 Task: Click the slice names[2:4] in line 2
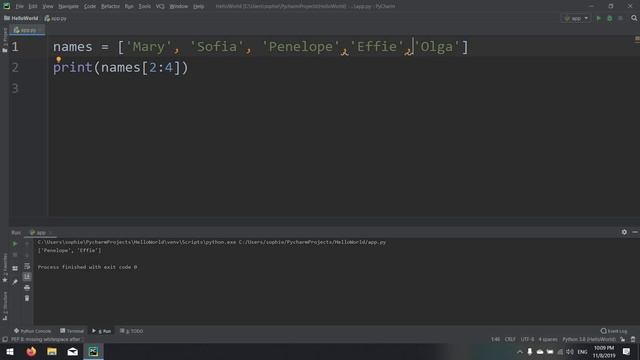[x=140, y=67]
